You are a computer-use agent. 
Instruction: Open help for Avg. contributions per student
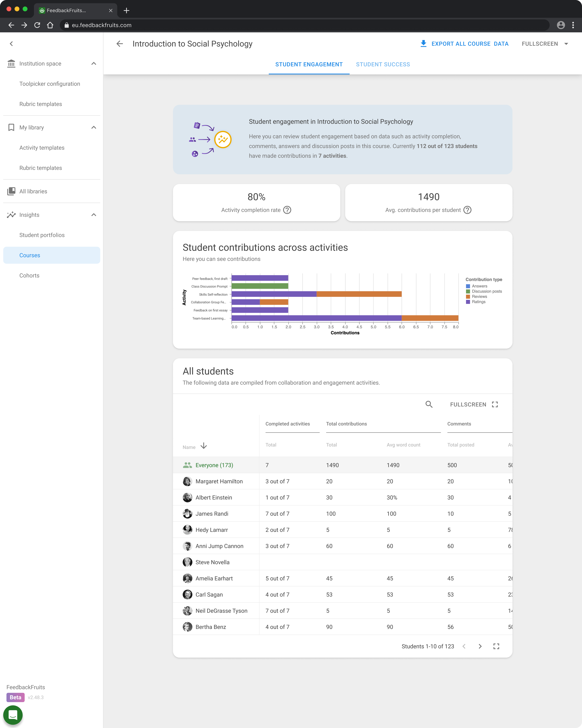pos(467,210)
